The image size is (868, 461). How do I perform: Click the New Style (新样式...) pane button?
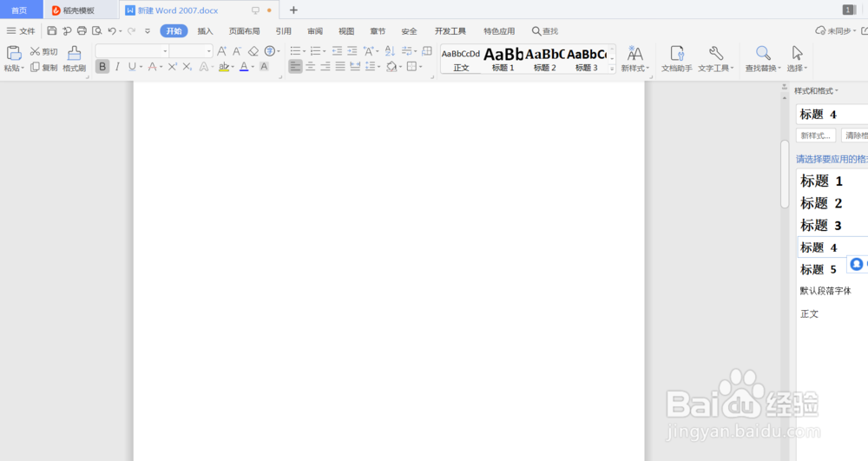click(815, 135)
